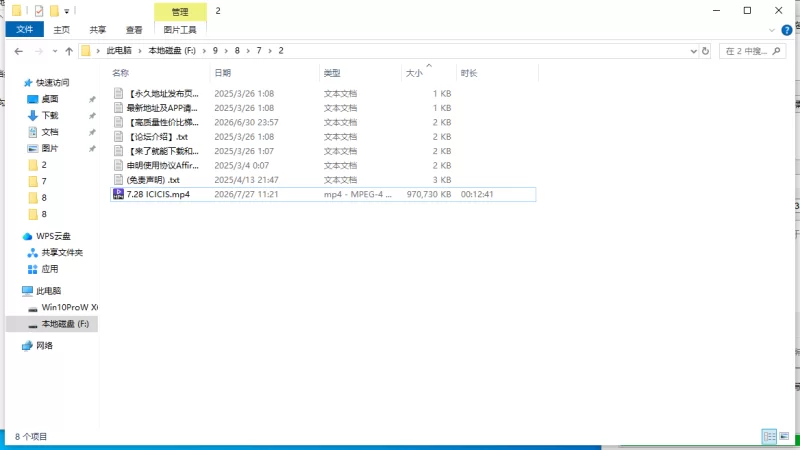Switch to the 查看 ribbon tab
This screenshot has height=450, width=800.
tap(134, 30)
